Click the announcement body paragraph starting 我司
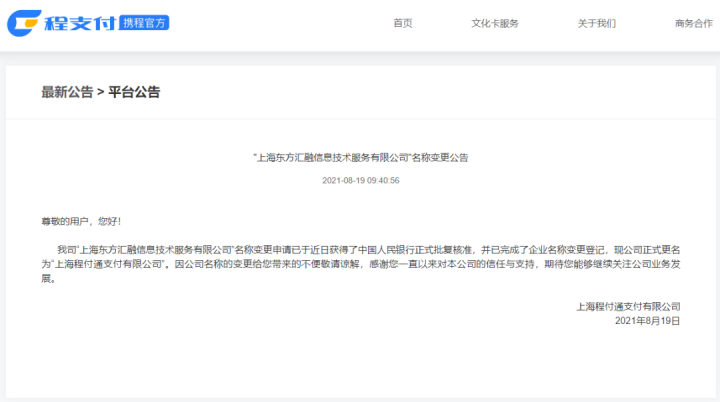This screenshot has width=720, height=402. tap(361, 264)
